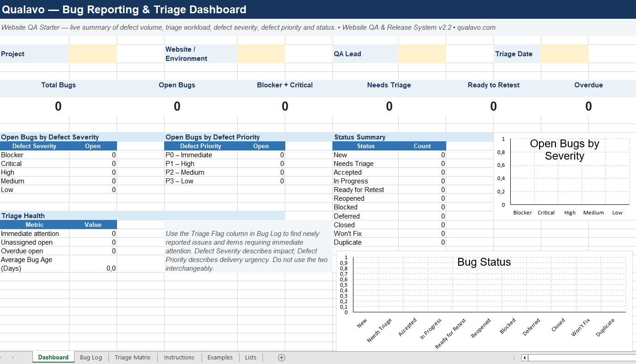636x364 pixels.
Task: Select the Lists sheet tab
Action: (x=251, y=358)
